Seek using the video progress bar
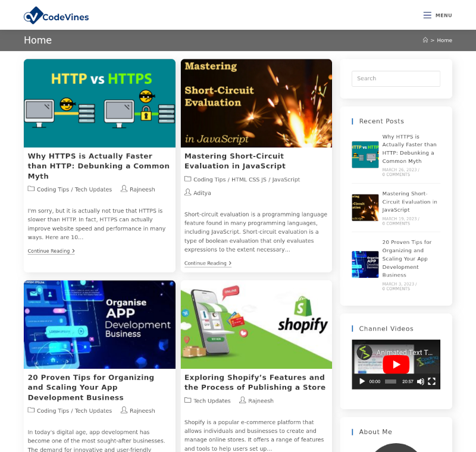Screen dimensions: 476x452 [390, 382]
